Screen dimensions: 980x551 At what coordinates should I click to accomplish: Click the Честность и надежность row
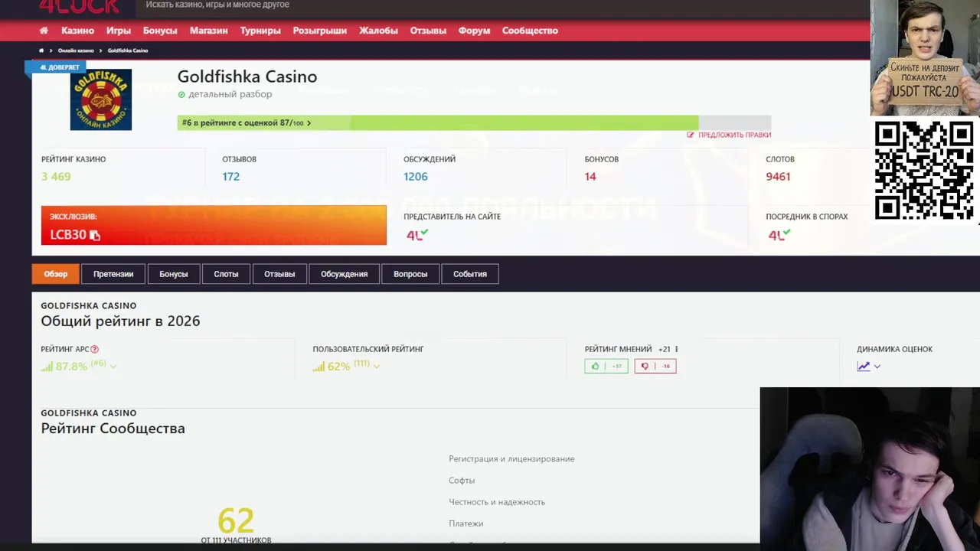click(497, 502)
